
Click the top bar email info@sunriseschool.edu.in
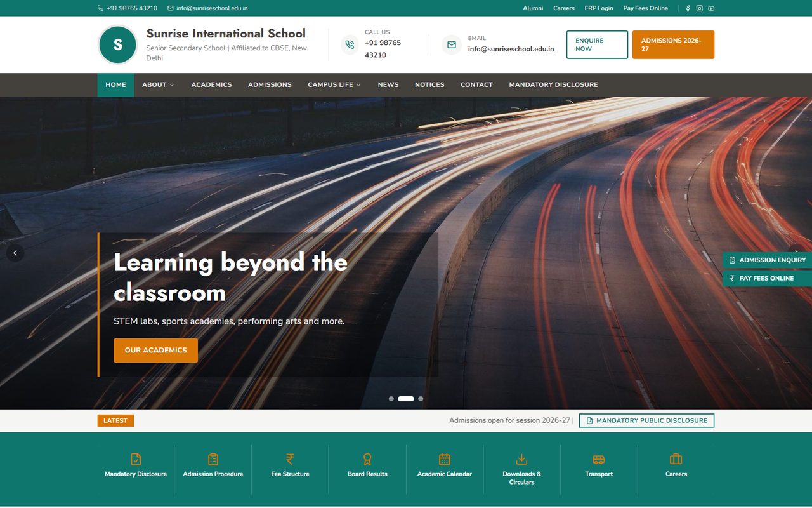207,8
